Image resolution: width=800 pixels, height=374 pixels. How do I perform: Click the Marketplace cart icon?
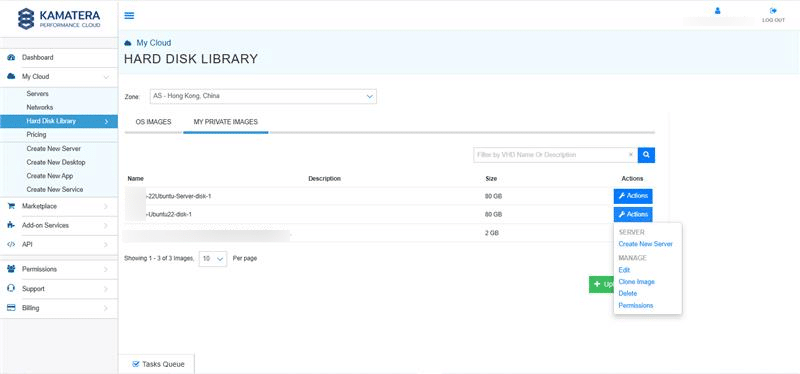point(11,206)
